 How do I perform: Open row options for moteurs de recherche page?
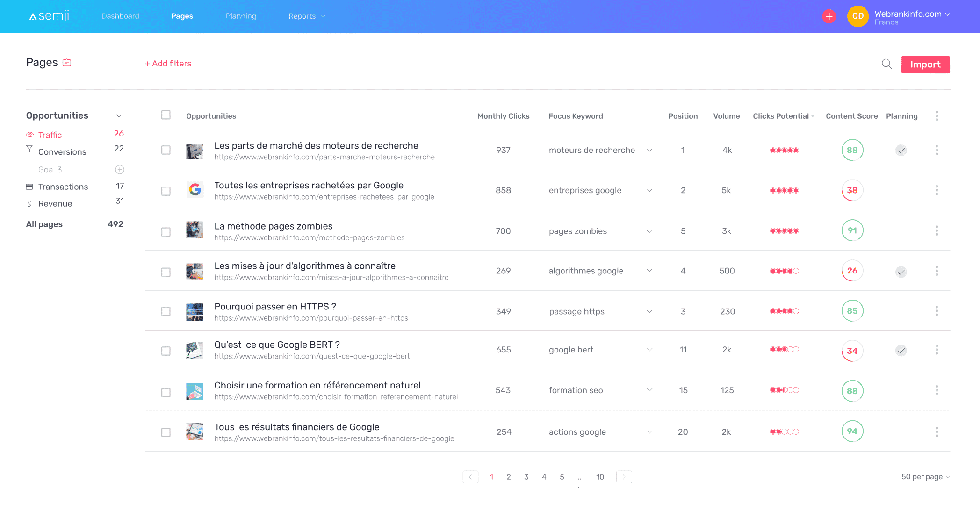(937, 150)
